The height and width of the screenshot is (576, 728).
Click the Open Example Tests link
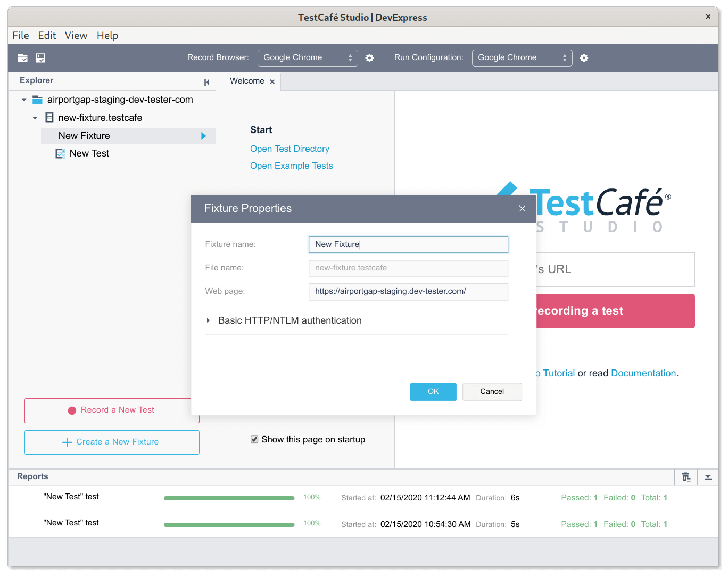292,166
